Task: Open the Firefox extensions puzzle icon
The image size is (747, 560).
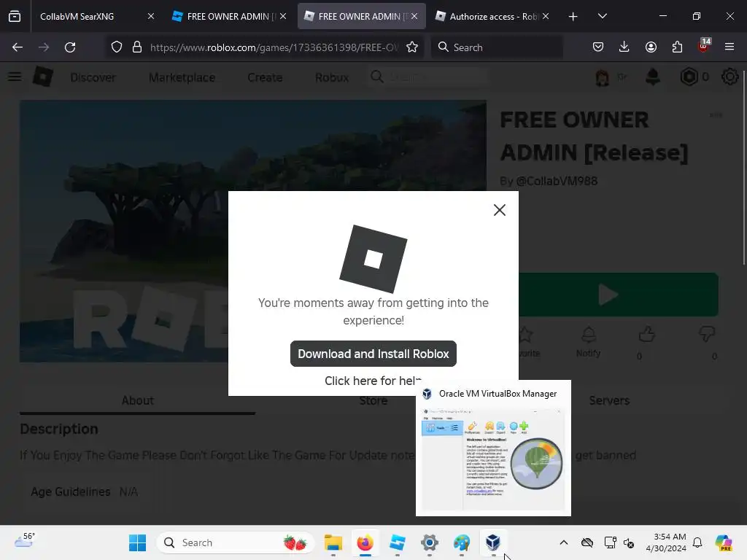Action: click(677, 47)
